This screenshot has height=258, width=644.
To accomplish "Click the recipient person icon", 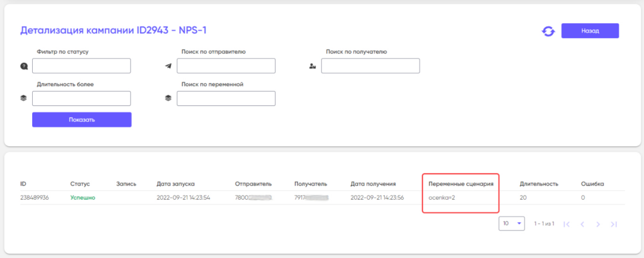I will pyautogui.click(x=313, y=66).
